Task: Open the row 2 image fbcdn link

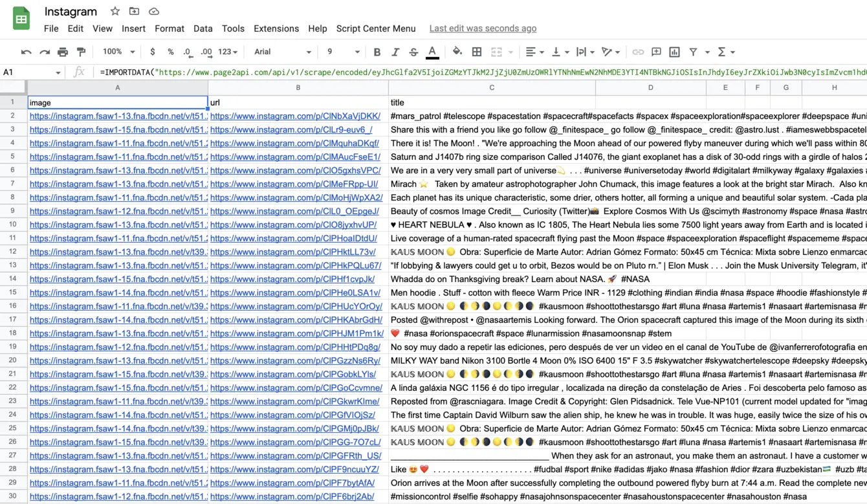Action: click(x=118, y=116)
